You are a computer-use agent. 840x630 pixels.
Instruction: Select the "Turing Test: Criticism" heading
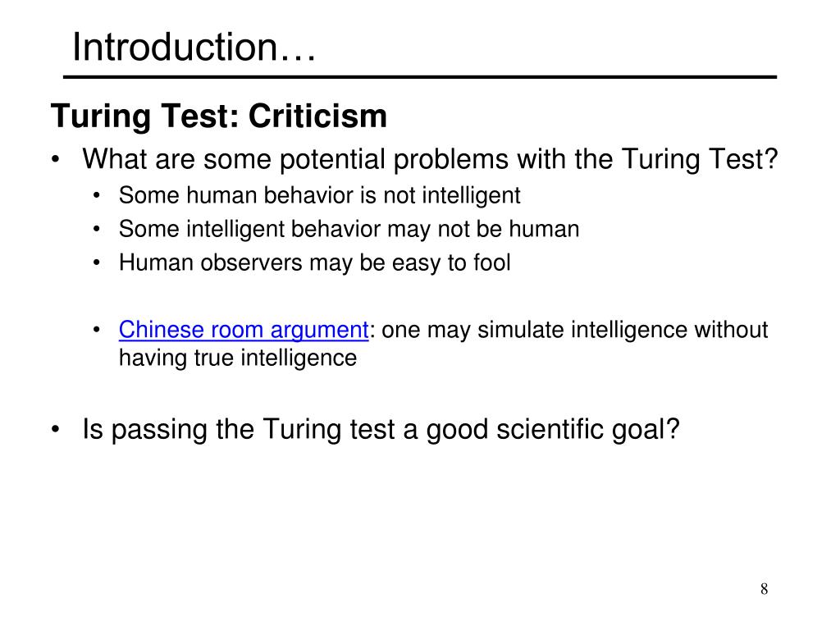click(218, 116)
